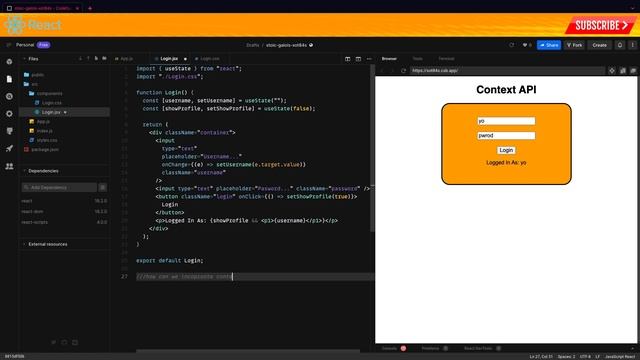Image resolution: width=640 pixels, height=360 pixels.
Task: Click the Free plan badge
Action: pyautogui.click(x=43, y=45)
